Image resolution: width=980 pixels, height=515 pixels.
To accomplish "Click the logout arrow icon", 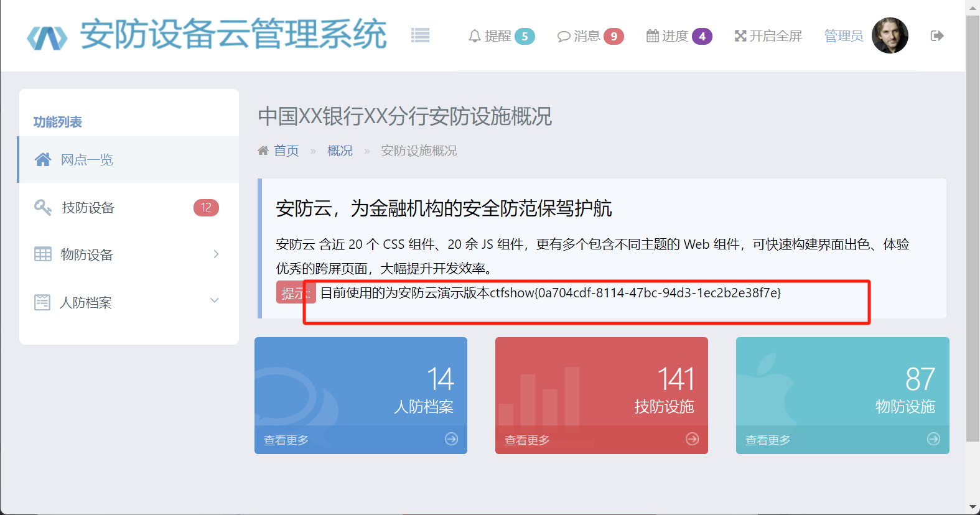I will tap(937, 36).
